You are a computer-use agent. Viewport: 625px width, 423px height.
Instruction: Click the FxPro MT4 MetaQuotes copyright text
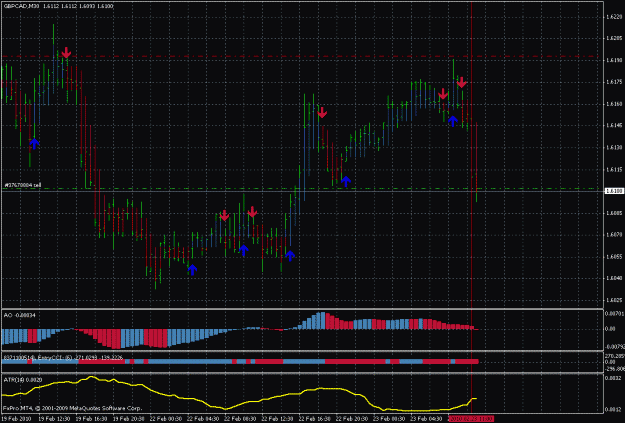(72, 408)
